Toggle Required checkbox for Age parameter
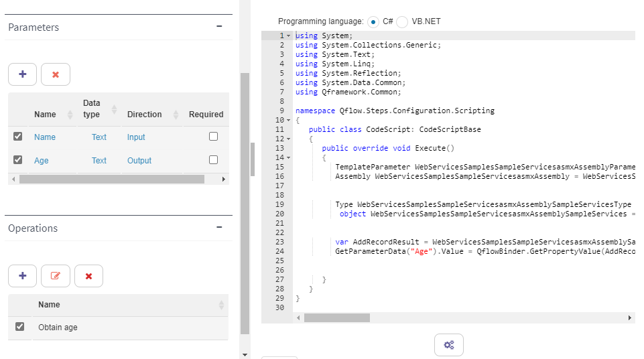 (x=213, y=159)
